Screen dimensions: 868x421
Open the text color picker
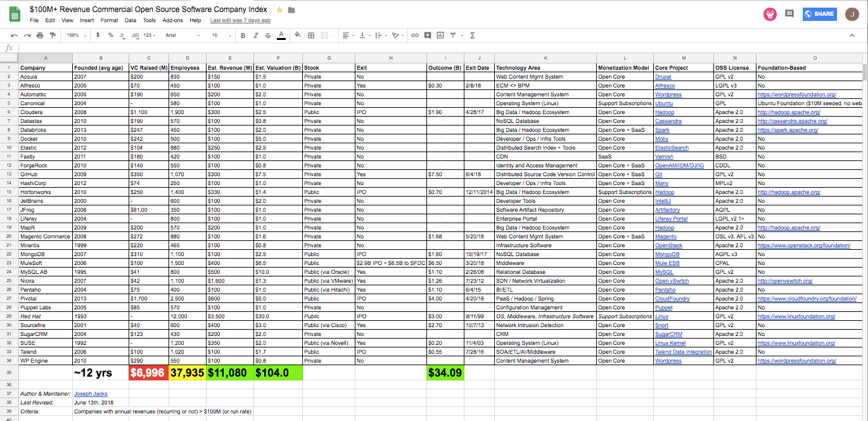coord(281,36)
